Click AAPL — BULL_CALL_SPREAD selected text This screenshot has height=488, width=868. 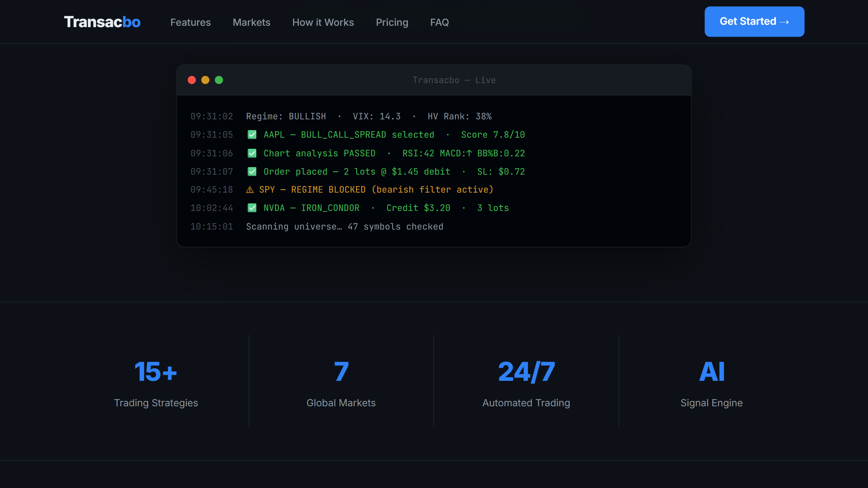(x=349, y=135)
